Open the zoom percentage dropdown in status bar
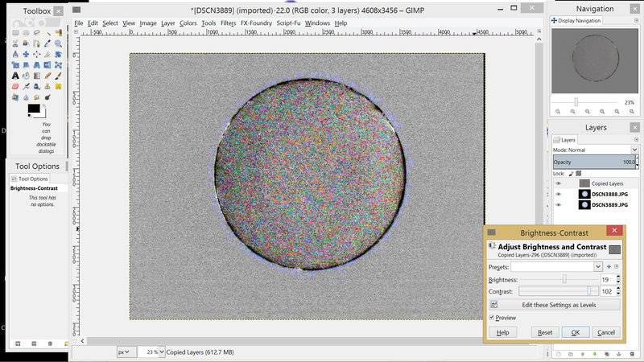644x362 pixels. point(162,352)
